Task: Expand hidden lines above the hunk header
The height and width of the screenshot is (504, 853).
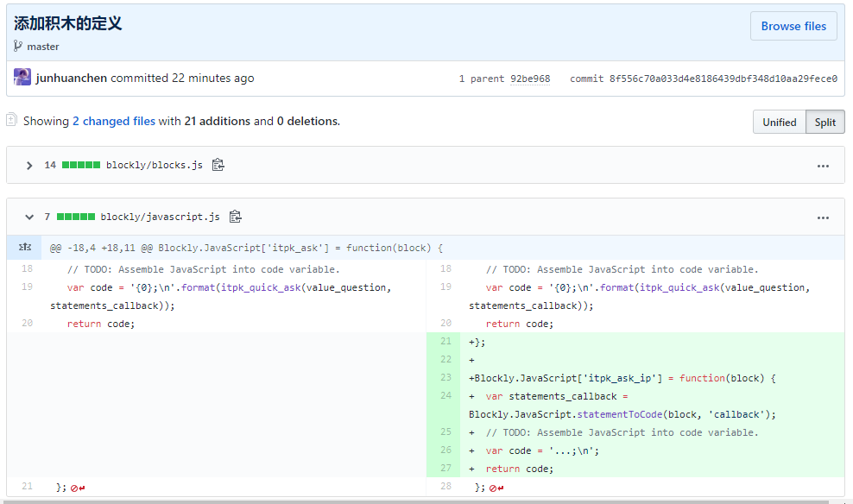Action: pos(25,248)
